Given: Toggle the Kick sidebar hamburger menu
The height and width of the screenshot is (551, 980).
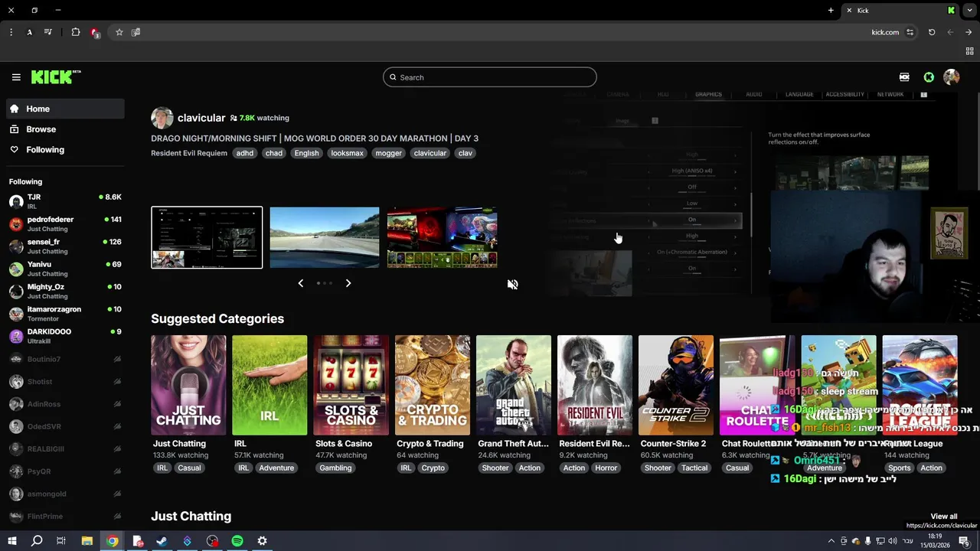Looking at the screenshot, I should pos(16,77).
